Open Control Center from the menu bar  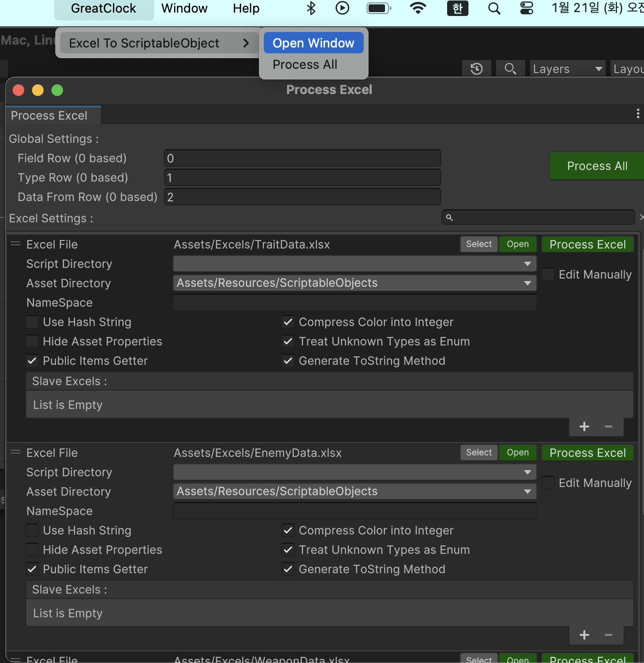click(x=526, y=8)
